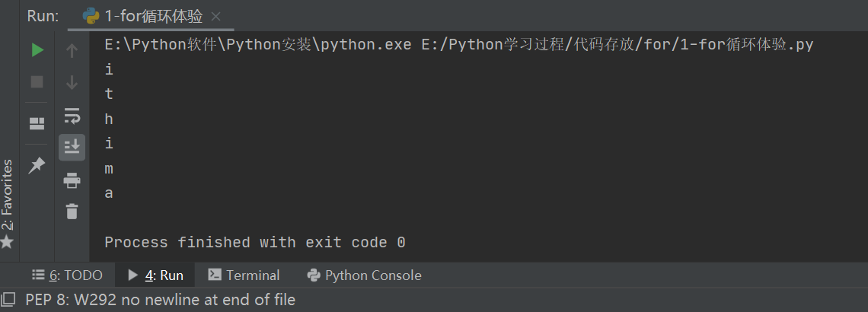This screenshot has height=312, width=868.
Task: Toggle Scroll to End of output
Action: 72,147
